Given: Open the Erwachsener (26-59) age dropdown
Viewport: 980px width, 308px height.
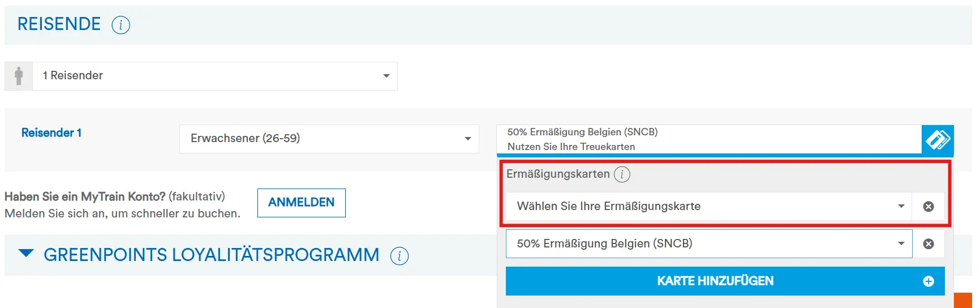Looking at the screenshot, I should coord(329,139).
